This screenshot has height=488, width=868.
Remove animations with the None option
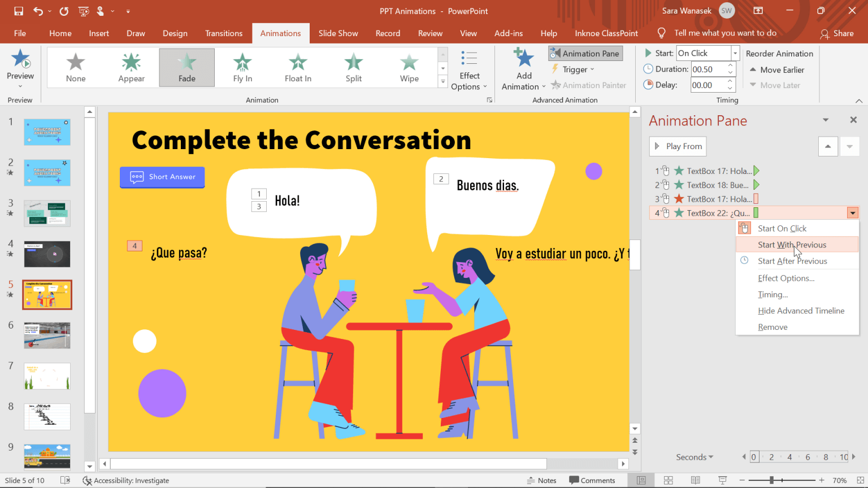click(x=75, y=67)
